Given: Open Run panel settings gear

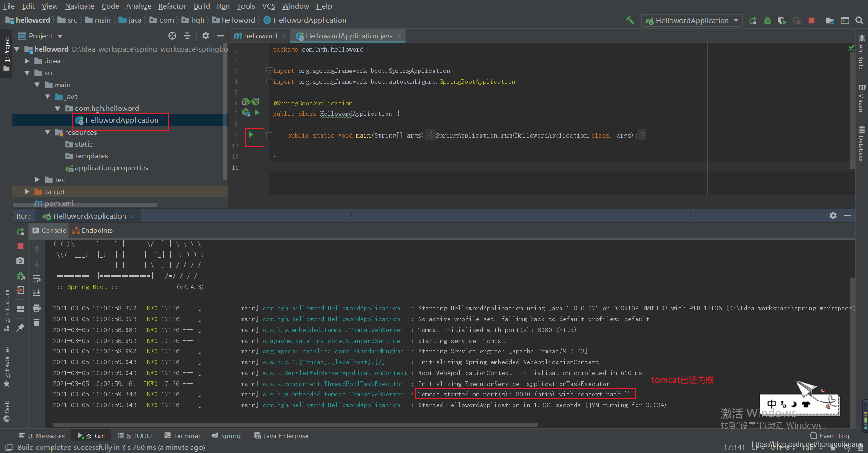Looking at the screenshot, I should tap(833, 216).
